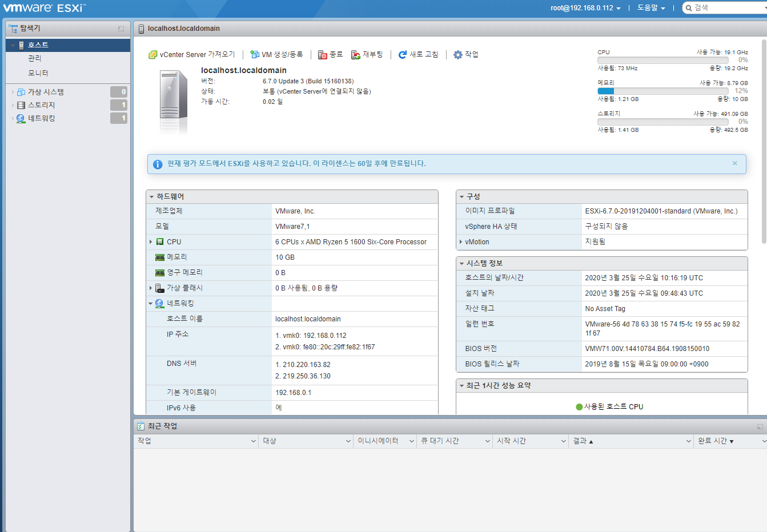
Task: Click the localhost.localdomain title host icon
Action: [141, 29]
